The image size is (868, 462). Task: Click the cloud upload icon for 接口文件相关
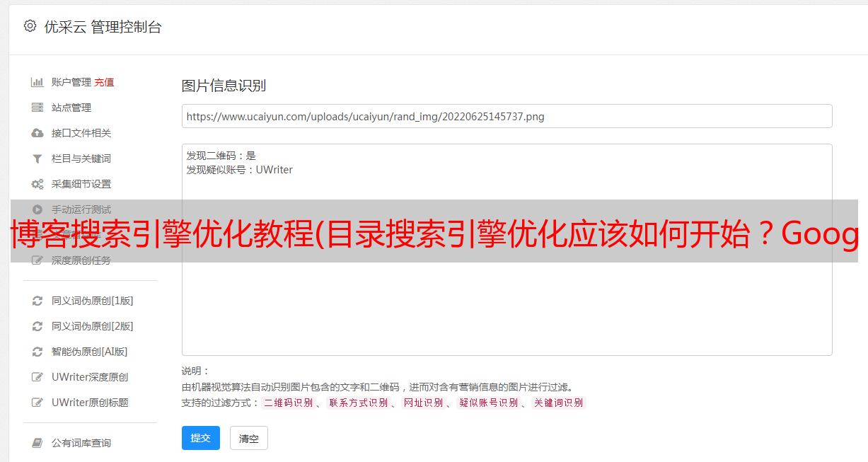coord(37,133)
